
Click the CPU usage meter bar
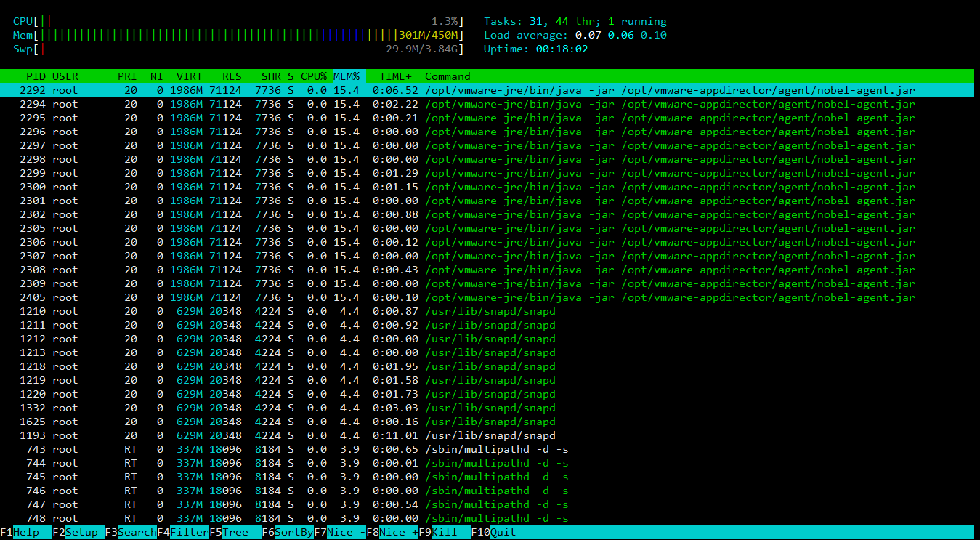click(238, 21)
